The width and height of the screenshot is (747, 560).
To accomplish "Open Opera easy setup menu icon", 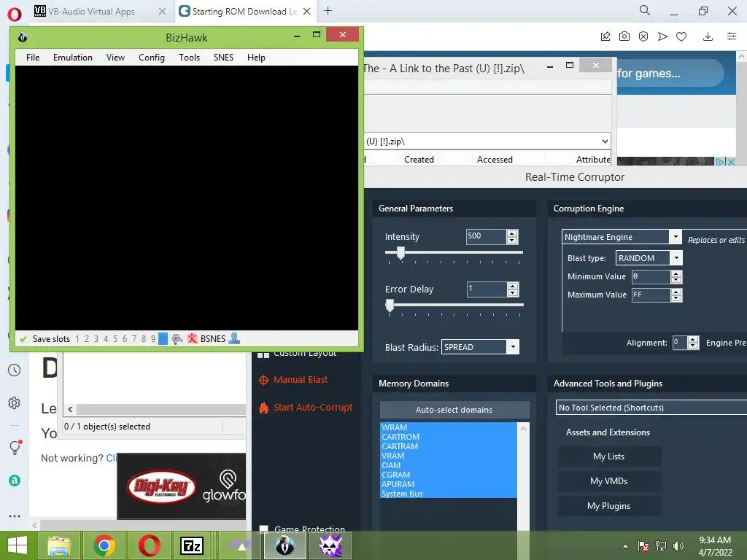I will 732,36.
